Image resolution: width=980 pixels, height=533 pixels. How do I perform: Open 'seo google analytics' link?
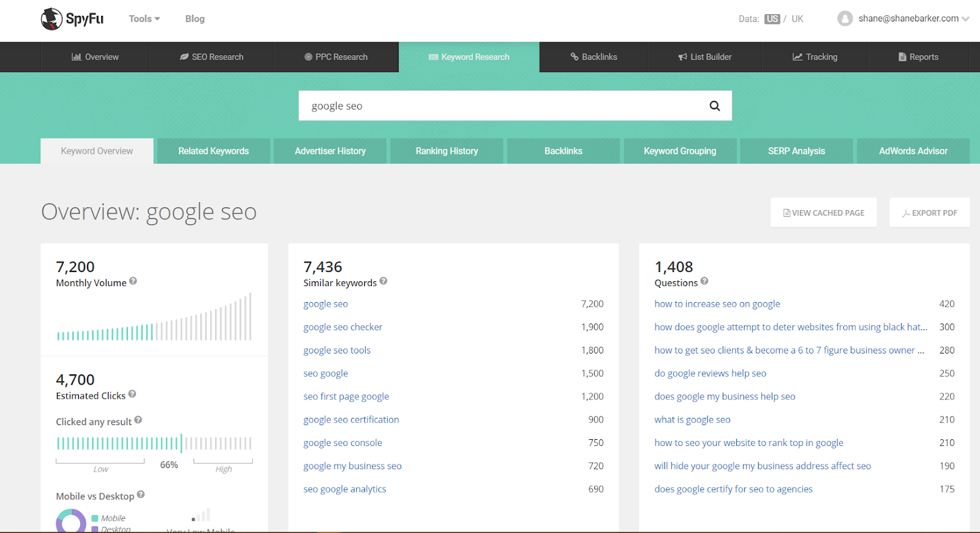(345, 489)
